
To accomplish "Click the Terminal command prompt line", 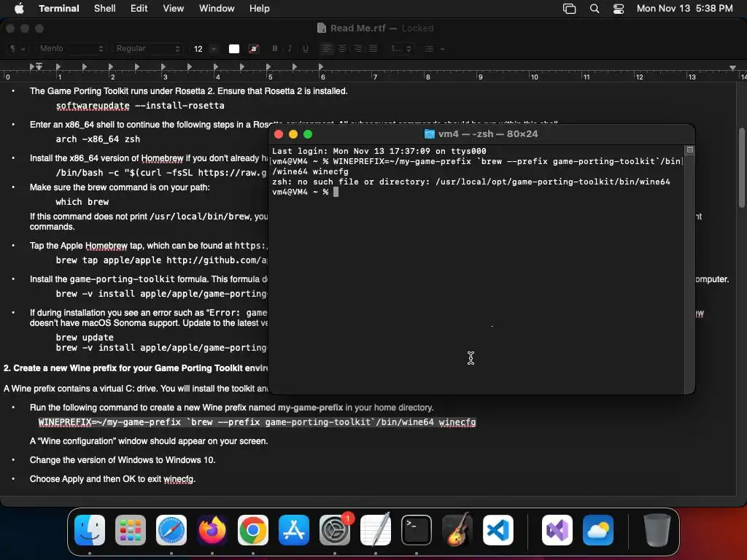I will click(305, 192).
